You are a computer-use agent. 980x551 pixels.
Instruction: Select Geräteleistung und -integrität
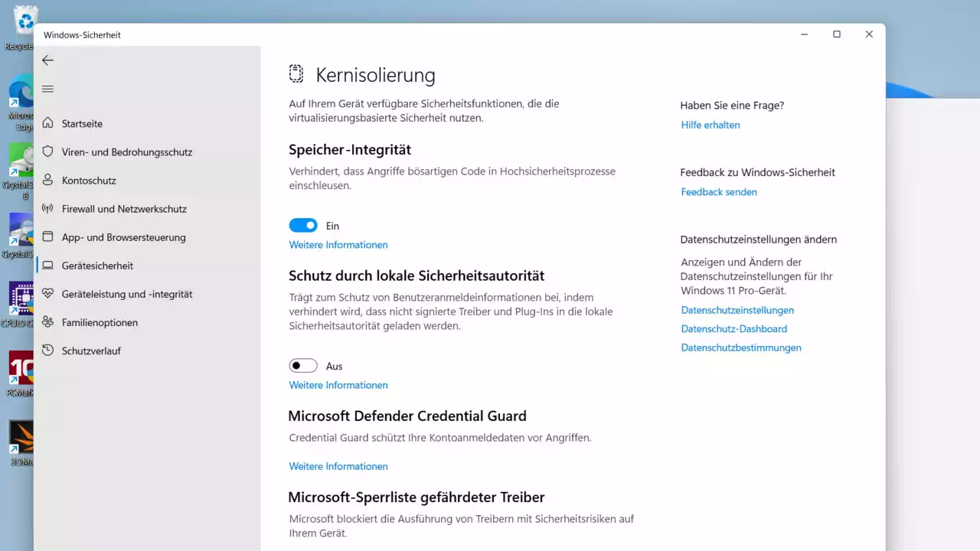(x=127, y=294)
